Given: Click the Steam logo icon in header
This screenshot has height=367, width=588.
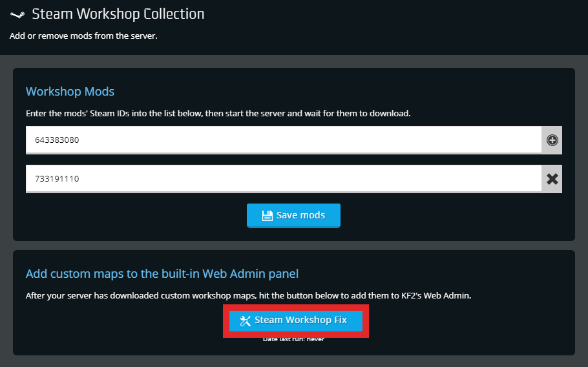Looking at the screenshot, I should pyautogui.click(x=17, y=14).
